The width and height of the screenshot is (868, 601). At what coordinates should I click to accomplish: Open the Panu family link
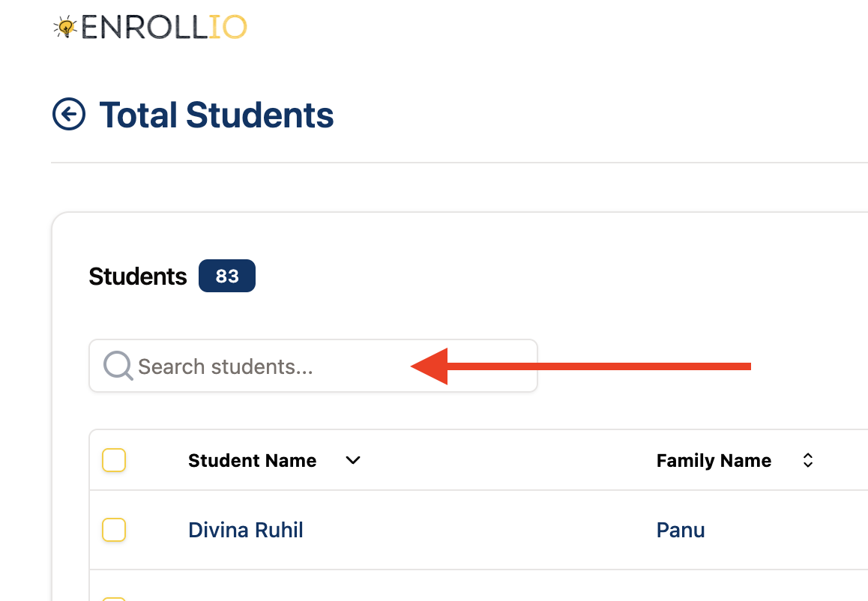coord(681,530)
